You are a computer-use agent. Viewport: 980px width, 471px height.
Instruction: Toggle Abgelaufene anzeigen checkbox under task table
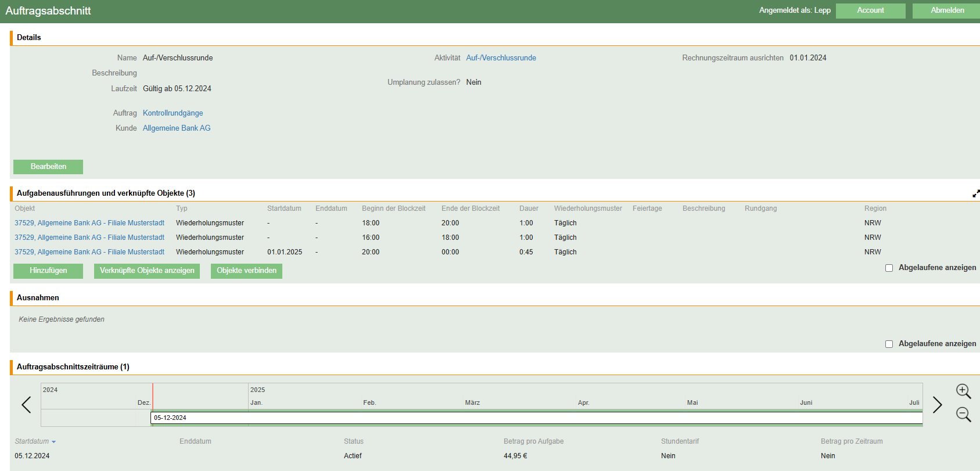coord(889,268)
